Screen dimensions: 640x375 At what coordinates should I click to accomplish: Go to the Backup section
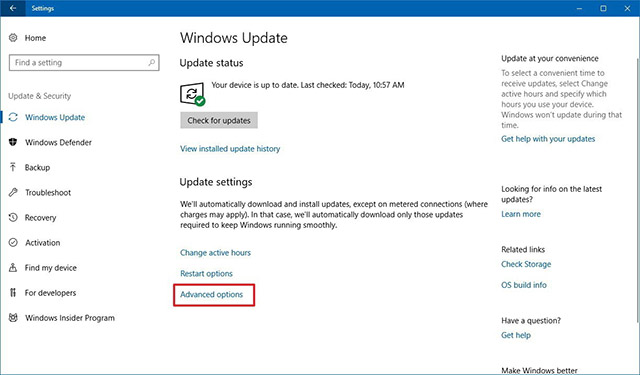coord(37,167)
